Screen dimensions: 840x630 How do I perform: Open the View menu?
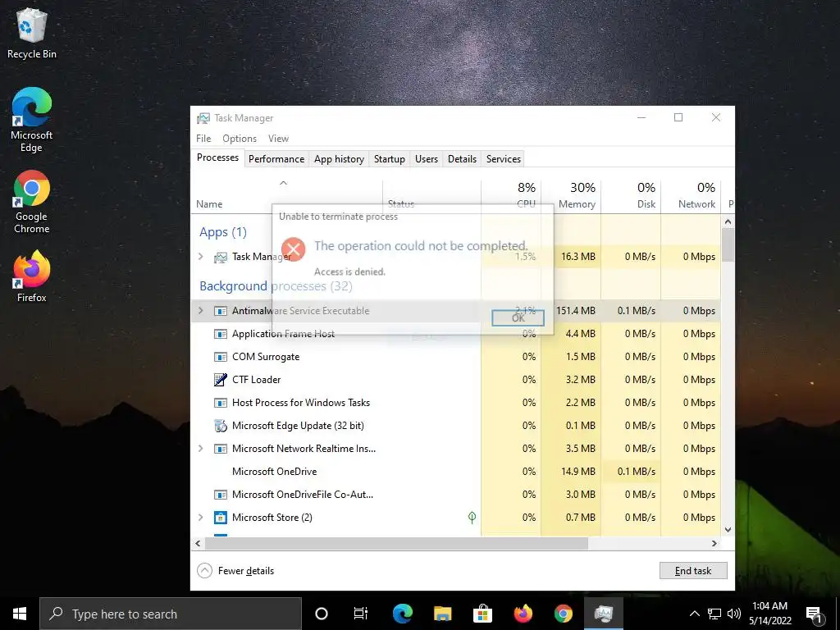[x=278, y=138]
